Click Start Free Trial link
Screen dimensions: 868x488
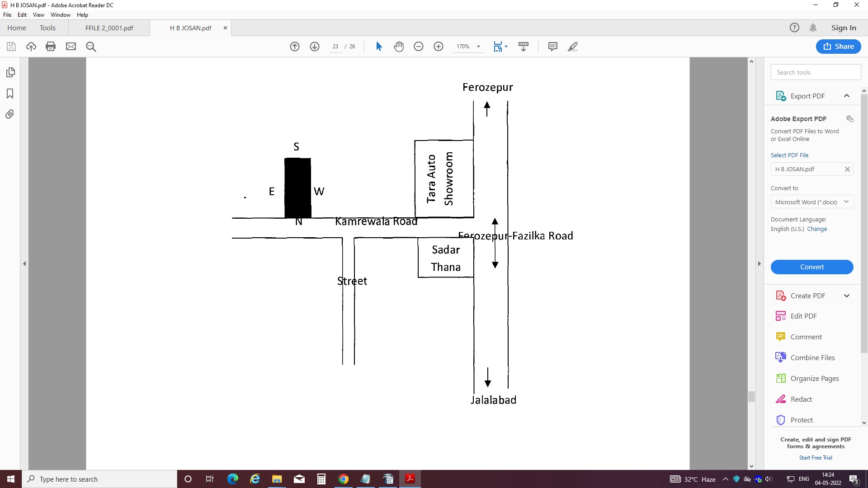tap(816, 458)
